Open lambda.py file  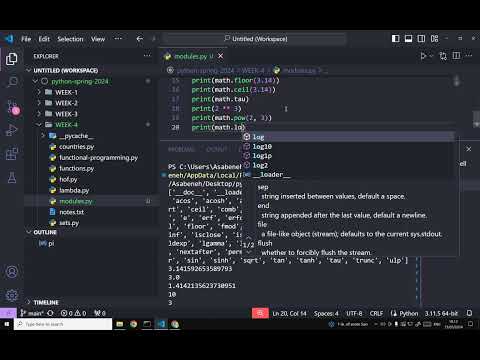(74, 190)
